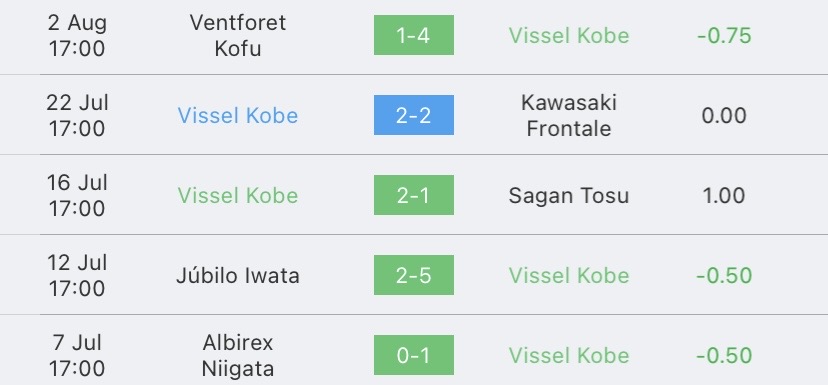Open the 1-4 score for Ventforet Kofu match
The width and height of the screenshot is (828, 385).
(413, 35)
